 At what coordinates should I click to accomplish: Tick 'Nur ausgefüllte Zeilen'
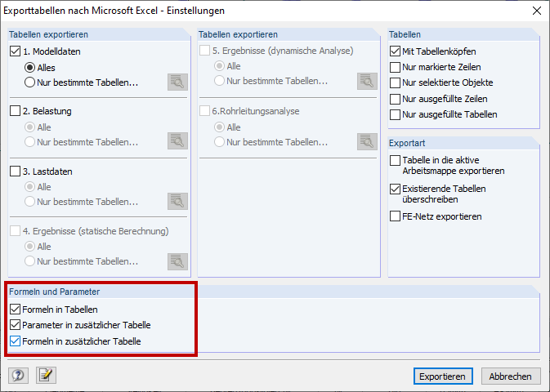coord(396,99)
